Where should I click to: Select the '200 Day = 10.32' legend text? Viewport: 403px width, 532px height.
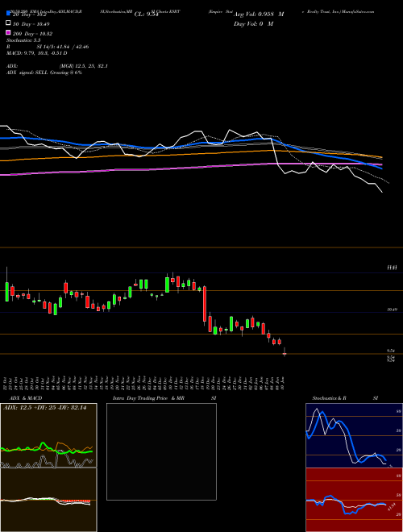pyautogui.click(x=32, y=34)
